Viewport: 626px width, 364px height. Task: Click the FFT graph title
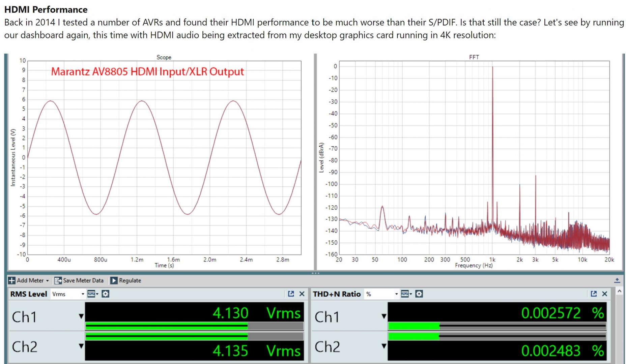tap(474, 57)
